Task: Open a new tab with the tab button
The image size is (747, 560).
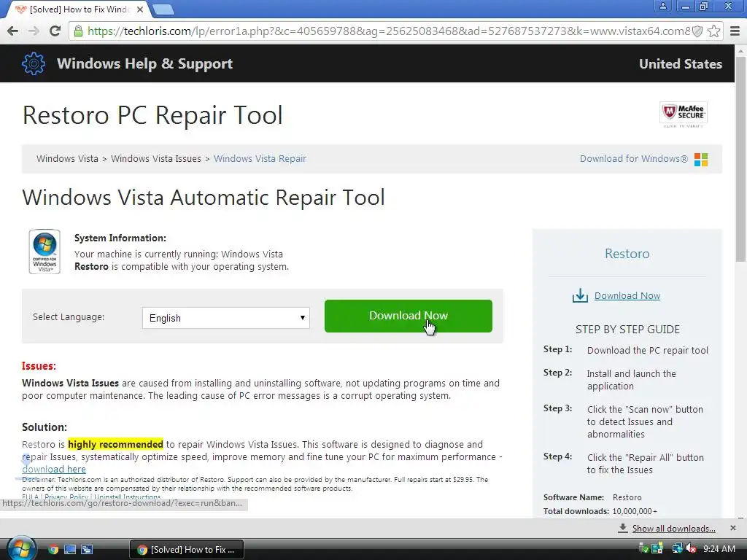Action: click(x=163, y=9)
